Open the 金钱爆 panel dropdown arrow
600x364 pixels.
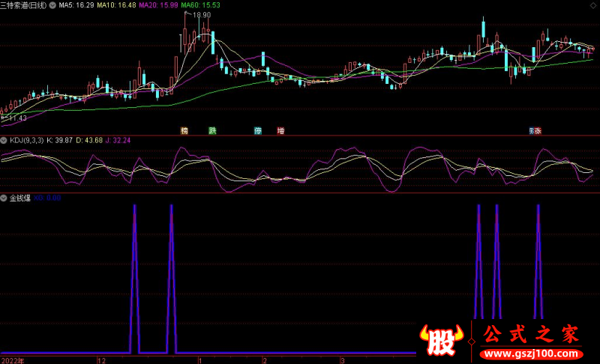pyautogui.click(x=4, y=198)
